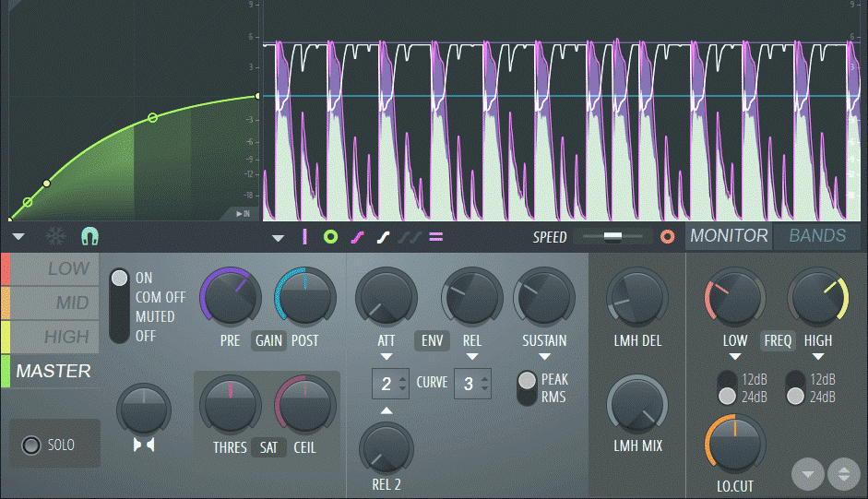Select the HIGH band tab

[x=50, y=337]
